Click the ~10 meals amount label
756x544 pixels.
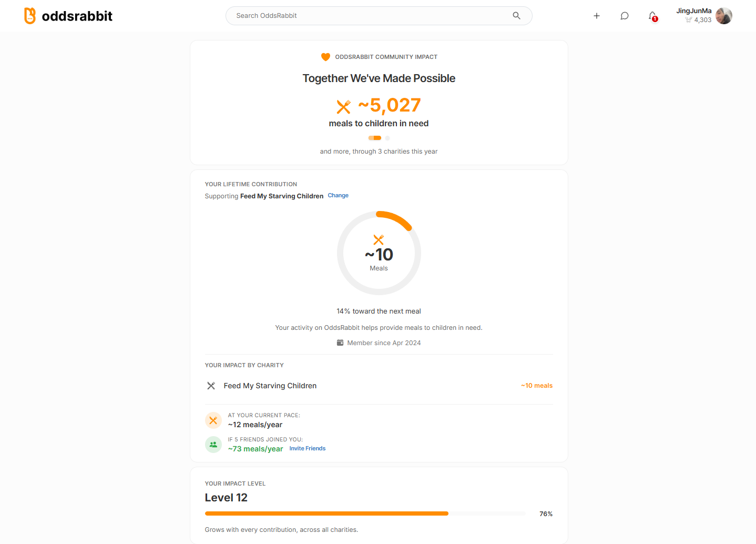[x=537, y=386]
